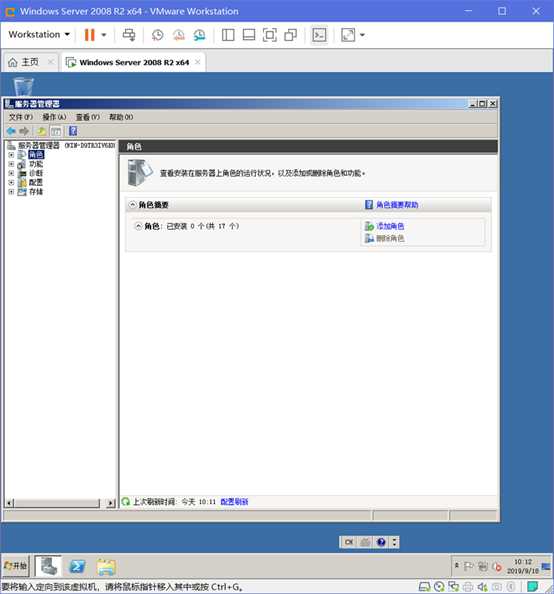The image size is (554, 594).
Task: Pause the virtual machine with the orange pause button
Action: (x=89, y=35)
